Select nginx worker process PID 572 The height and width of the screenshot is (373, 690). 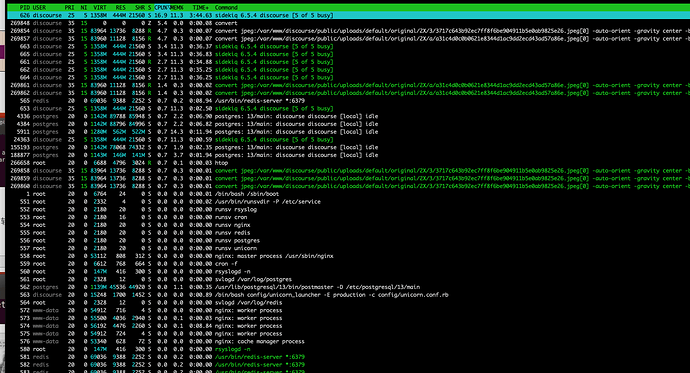click(349, 311)
